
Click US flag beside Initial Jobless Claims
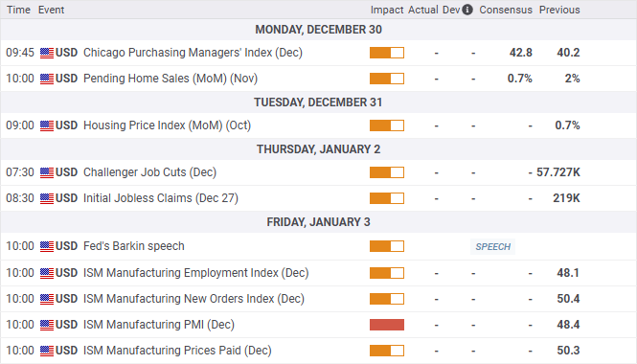(x=47, y=198)
